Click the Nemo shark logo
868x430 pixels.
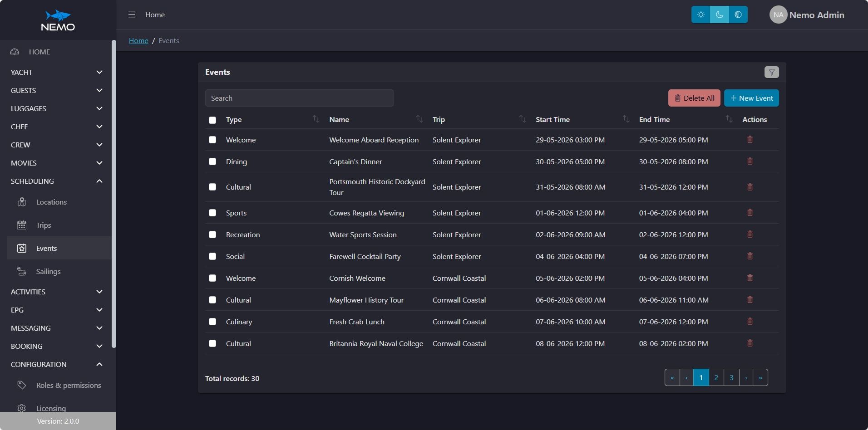(58, 20)
